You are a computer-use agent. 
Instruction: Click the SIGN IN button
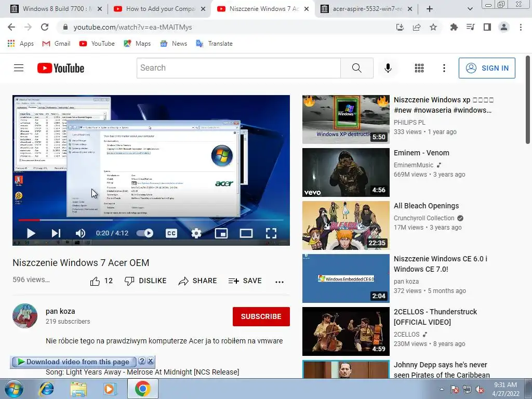[487, 68]
